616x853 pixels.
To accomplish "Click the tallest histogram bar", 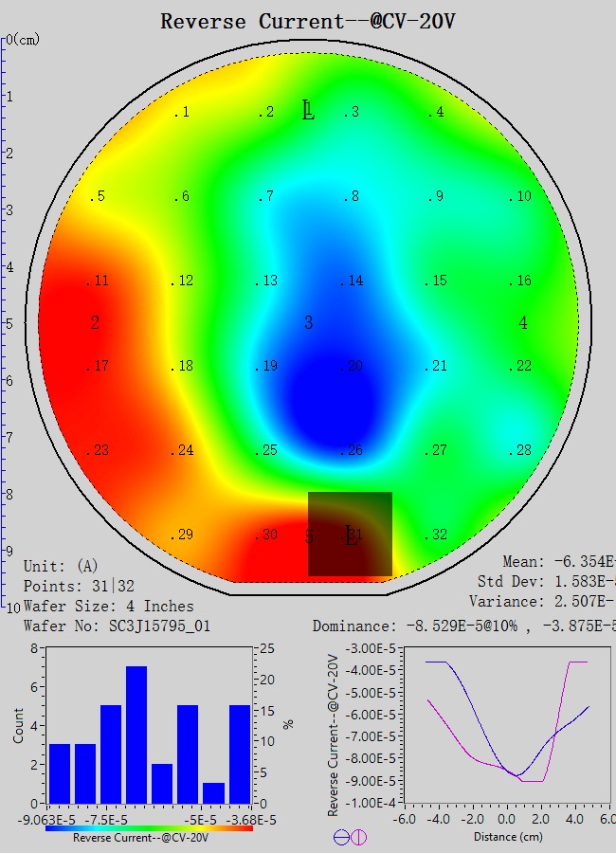I will 136,735.
